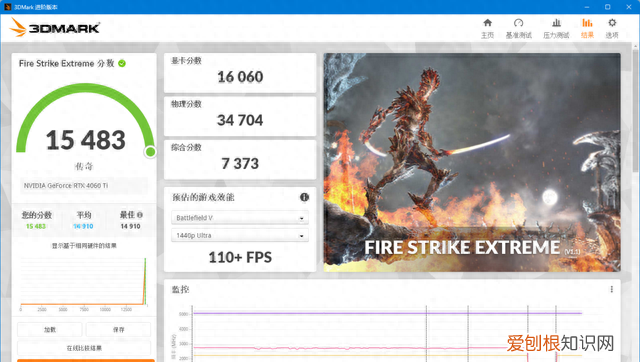Click the compare results online button
The width and height of the screenshot is (640, 362).
(x=84, y=348)
